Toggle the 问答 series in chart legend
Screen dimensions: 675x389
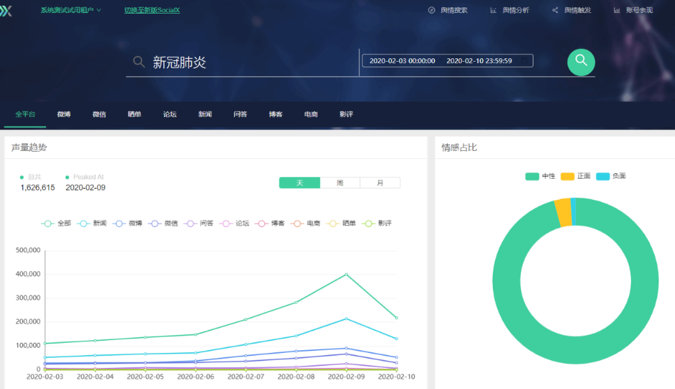point(199,223)
